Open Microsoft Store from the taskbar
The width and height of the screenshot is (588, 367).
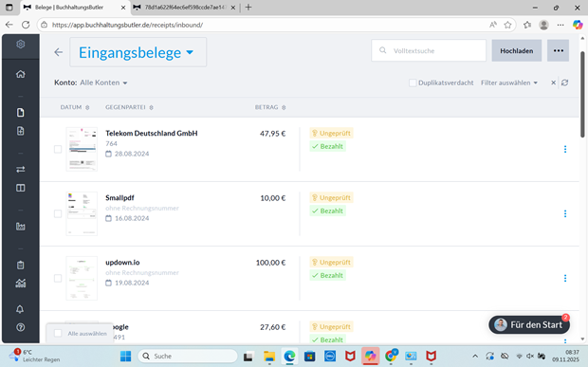[310, 357]
